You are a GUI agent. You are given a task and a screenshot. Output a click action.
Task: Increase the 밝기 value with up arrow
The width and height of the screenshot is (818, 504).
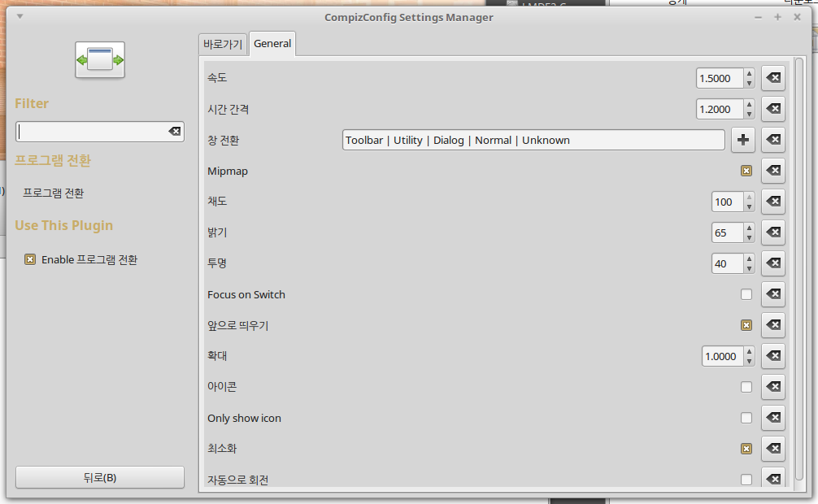click(749, 228)
